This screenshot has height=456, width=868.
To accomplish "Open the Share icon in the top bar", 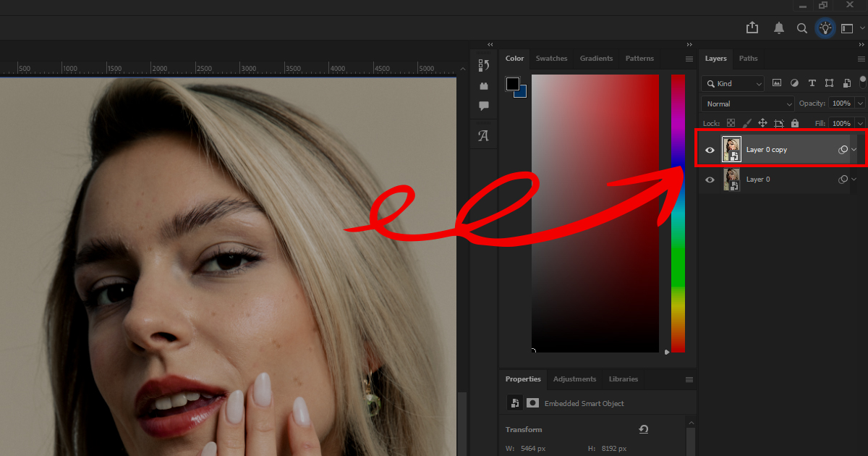I will point(752,28).
